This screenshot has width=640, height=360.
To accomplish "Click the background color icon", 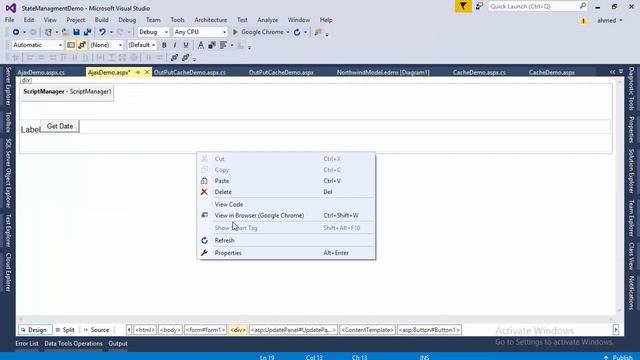I will coord(212,45).
